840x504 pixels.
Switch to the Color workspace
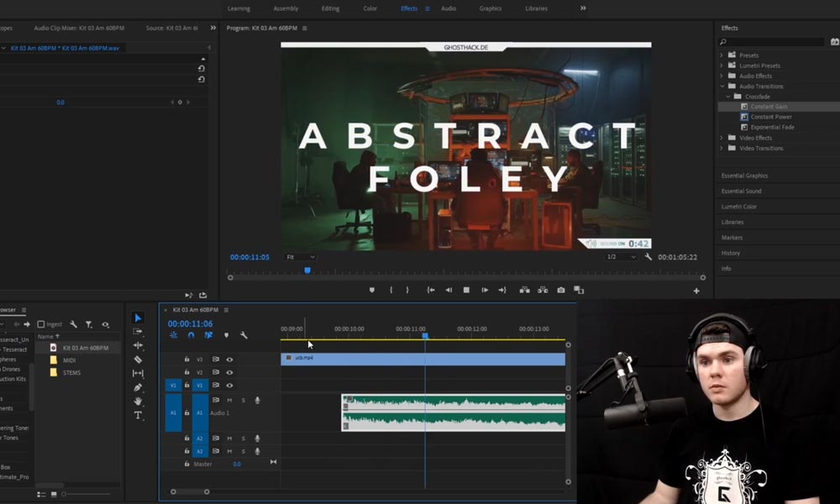370,8
